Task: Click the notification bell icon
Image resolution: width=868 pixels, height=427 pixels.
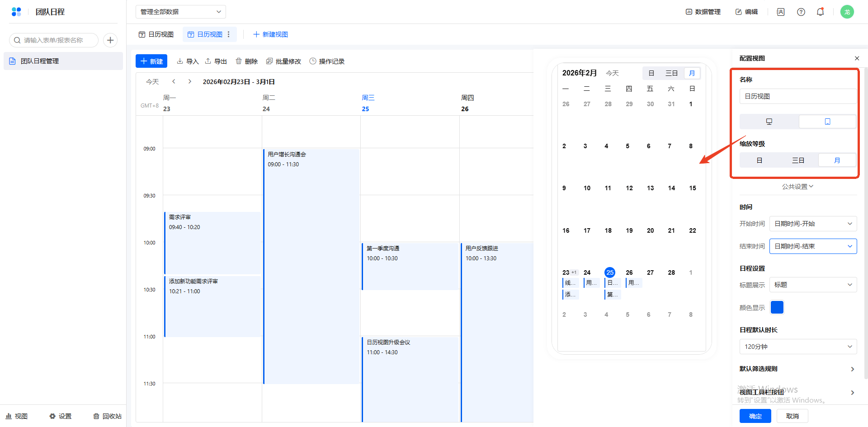Action: [820, 12]
